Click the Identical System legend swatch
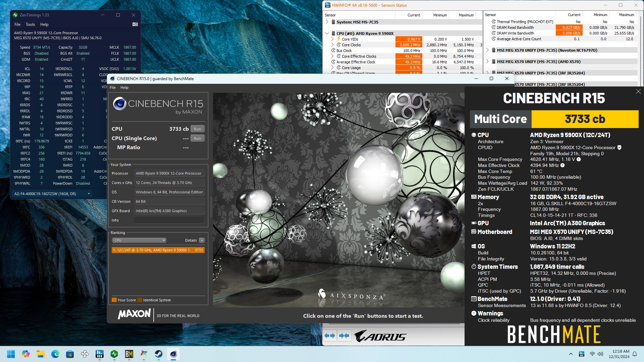Image resolution: width=644 pixels, height=362 pixels. tap(140, 300)
